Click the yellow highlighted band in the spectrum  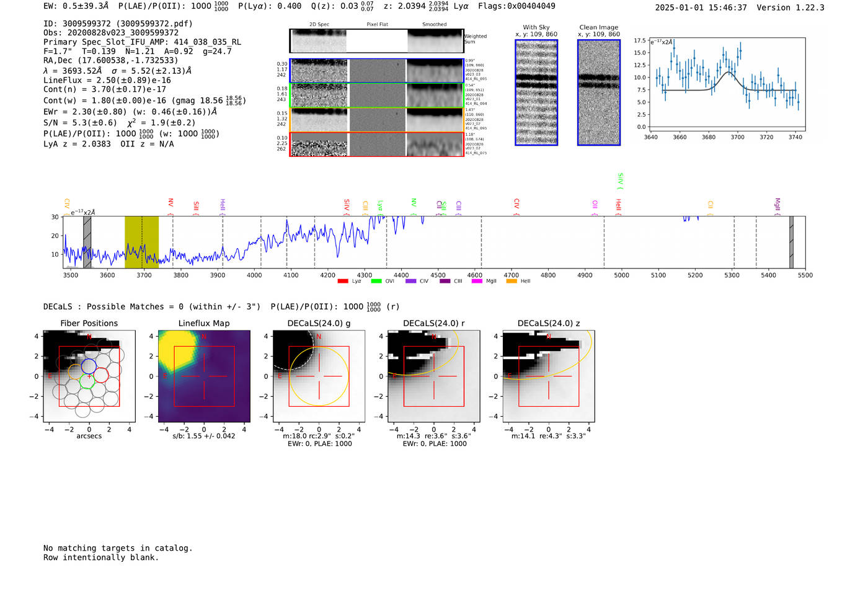141,242
